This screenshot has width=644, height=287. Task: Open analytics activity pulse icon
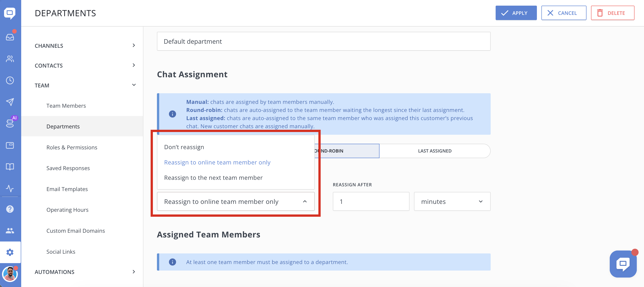pos(10,188)
